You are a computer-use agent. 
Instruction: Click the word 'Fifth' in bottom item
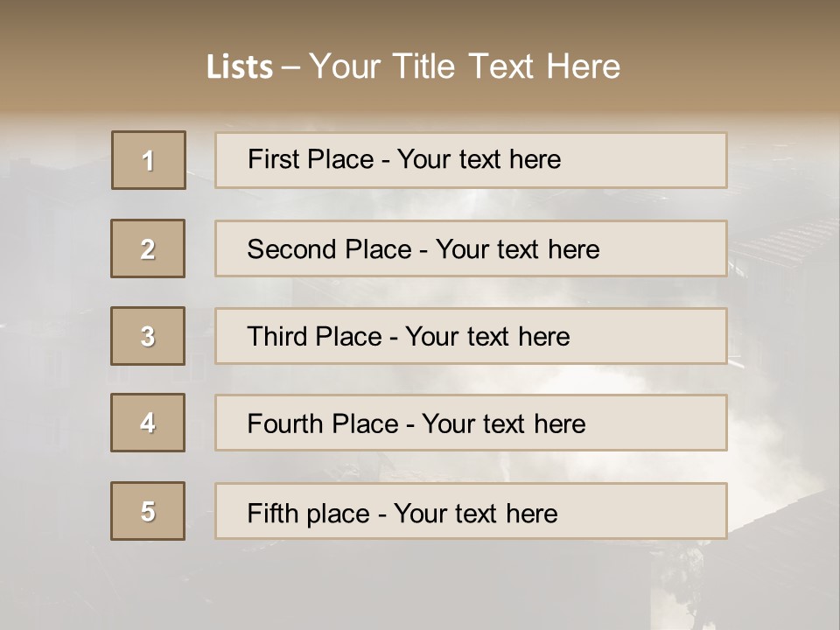click(272, 513)
